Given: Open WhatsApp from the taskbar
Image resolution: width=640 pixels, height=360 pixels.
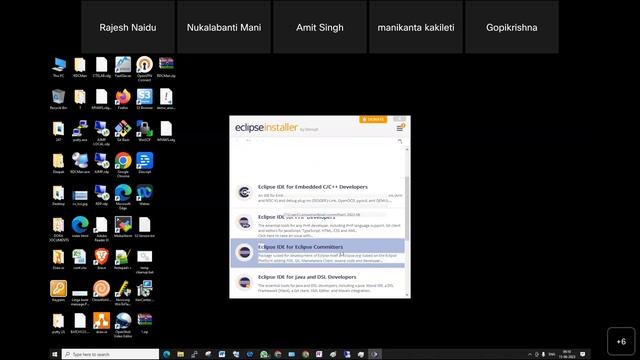Looking at the screenshot, I should coord(264,354).
